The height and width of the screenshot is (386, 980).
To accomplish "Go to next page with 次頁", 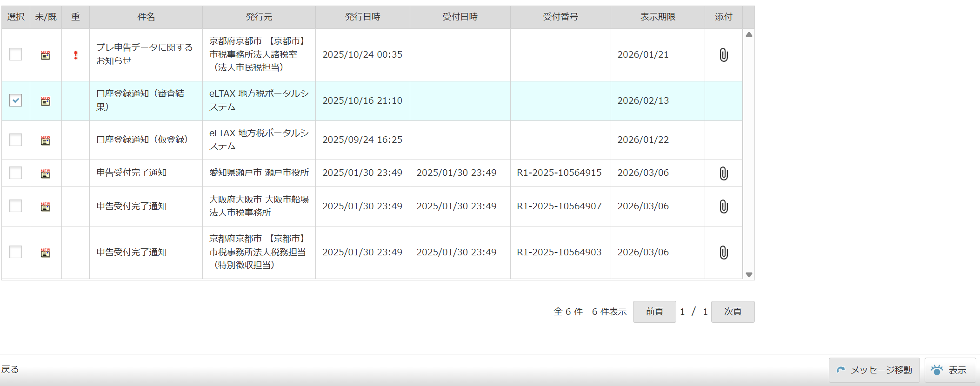I will (x=733, y=312).
